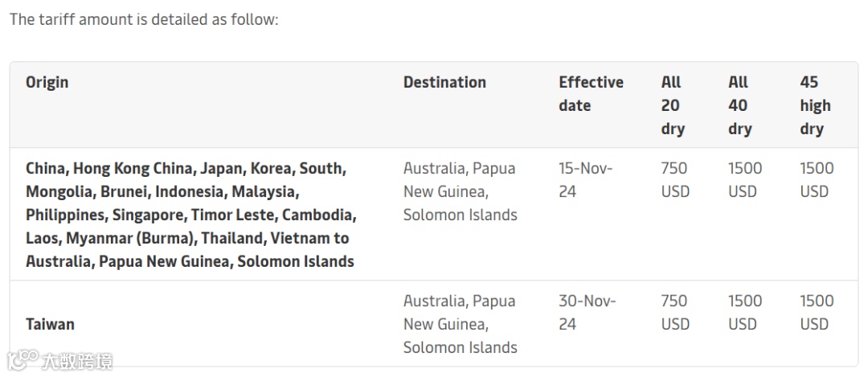Click the 15-Nov-24 effective date cell
The image size is (868, 377).
[x=586, y=180]
